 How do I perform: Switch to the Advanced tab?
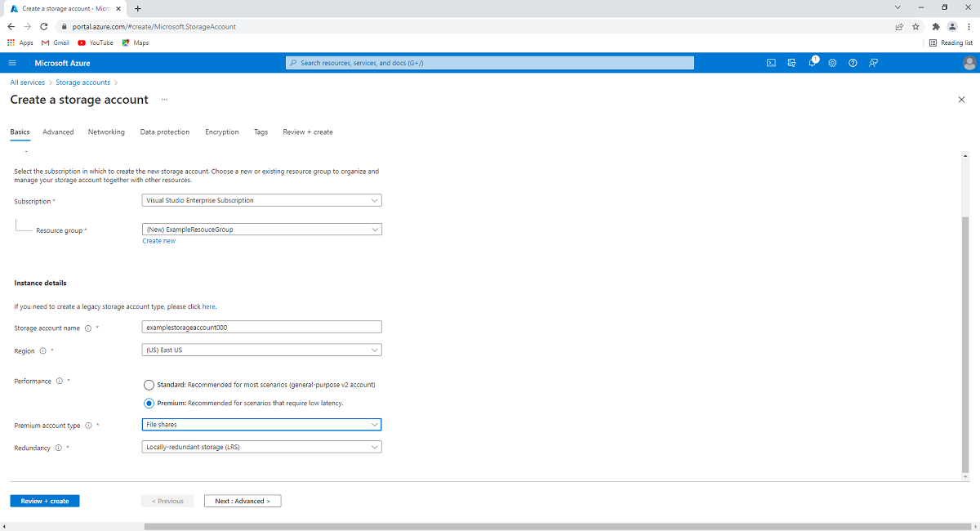pos(58,132)
